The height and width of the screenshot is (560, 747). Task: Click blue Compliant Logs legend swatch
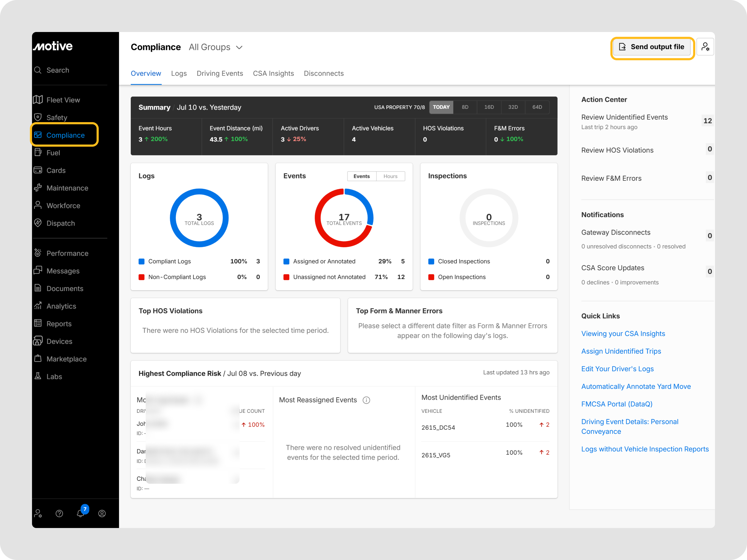point(141,261)
